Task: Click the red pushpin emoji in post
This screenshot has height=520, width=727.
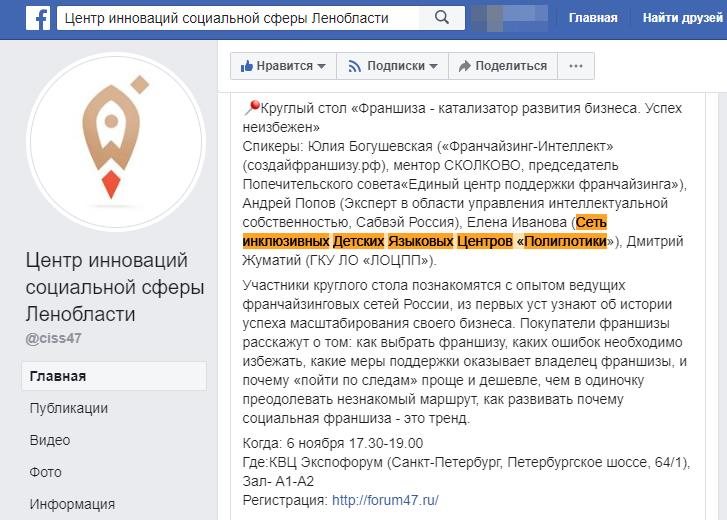Action: pos(251,108)
